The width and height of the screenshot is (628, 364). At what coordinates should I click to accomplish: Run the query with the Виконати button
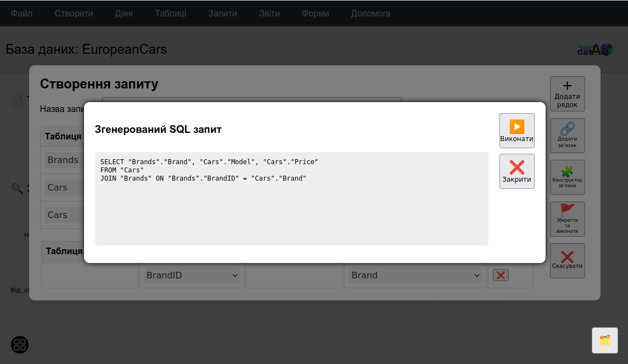point(516,131)
